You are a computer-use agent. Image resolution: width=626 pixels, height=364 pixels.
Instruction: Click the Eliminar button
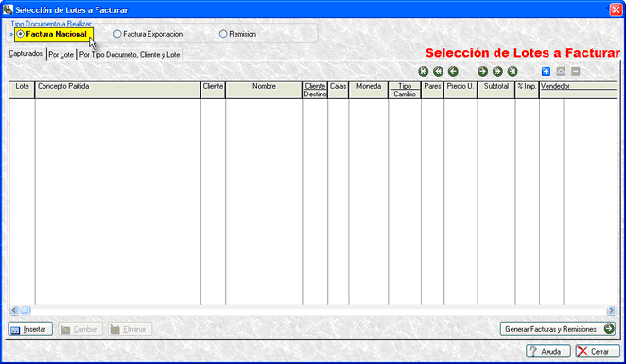click(x=130, y=329)
